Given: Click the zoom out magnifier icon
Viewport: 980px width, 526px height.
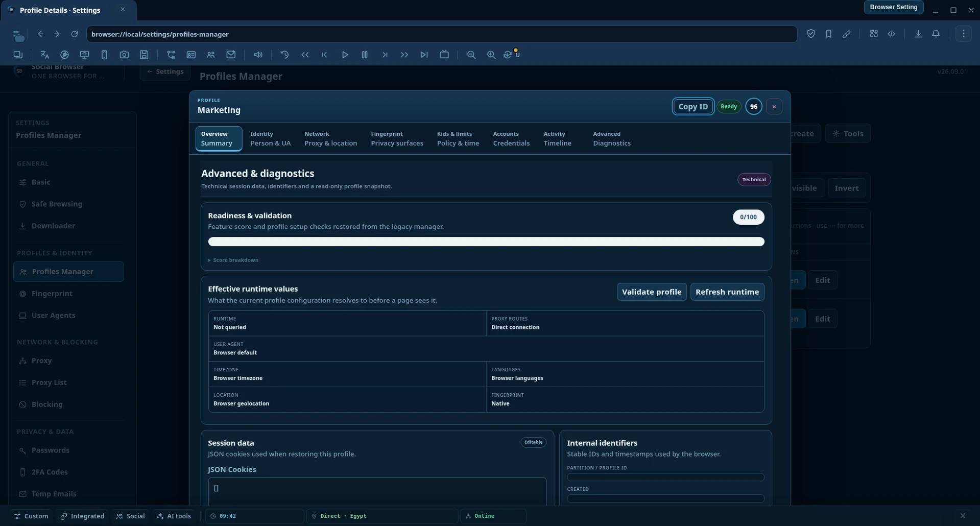Looking at the screenshot, I should point(471,55).
